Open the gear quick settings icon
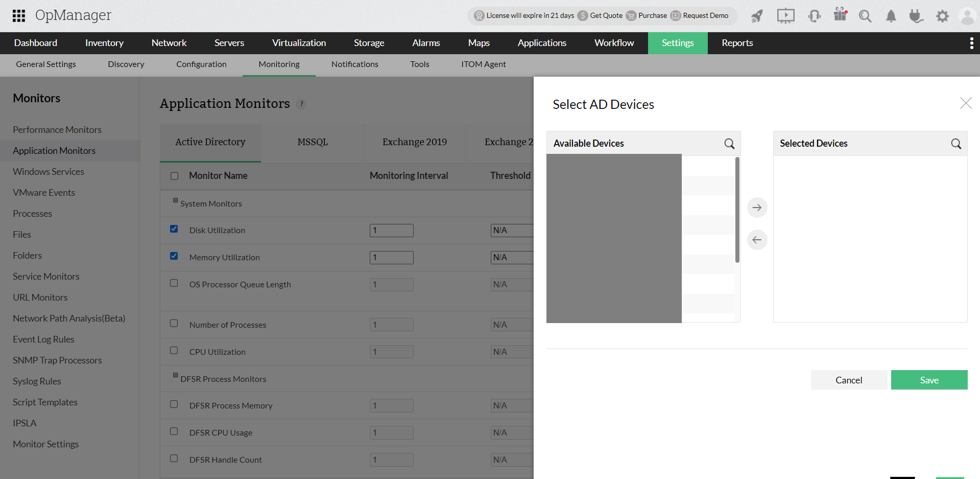980x479 pixels. [942, 16]
